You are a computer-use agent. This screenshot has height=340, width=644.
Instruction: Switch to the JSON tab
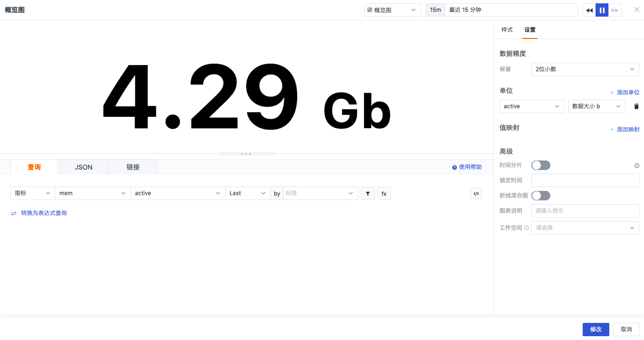[84, 167]
